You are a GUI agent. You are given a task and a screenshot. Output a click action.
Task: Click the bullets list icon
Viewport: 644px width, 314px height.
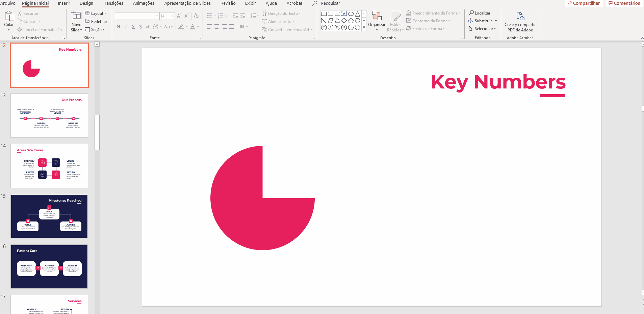pos(209,16)
